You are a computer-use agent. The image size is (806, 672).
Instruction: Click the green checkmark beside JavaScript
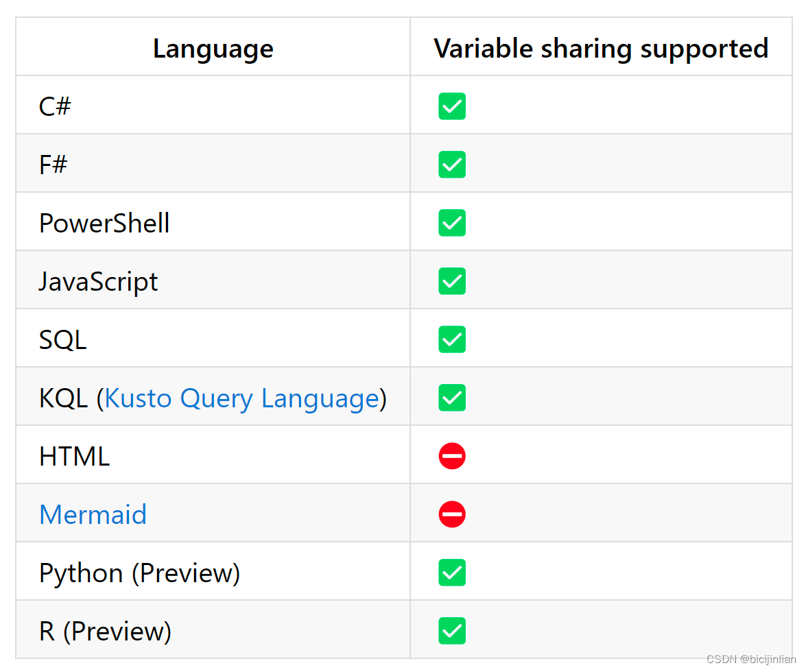[452, 281]
